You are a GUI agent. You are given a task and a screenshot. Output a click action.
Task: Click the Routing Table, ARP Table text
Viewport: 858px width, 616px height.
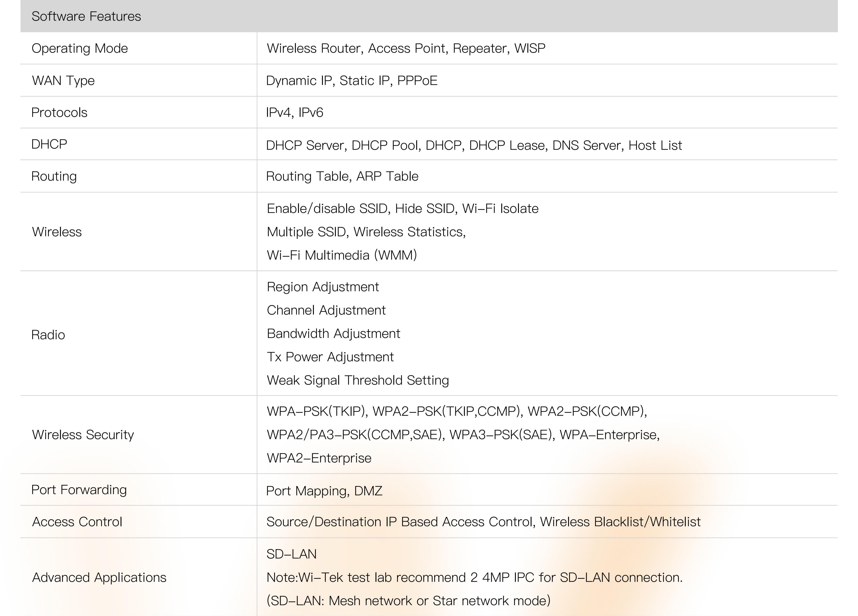point(342,176)
